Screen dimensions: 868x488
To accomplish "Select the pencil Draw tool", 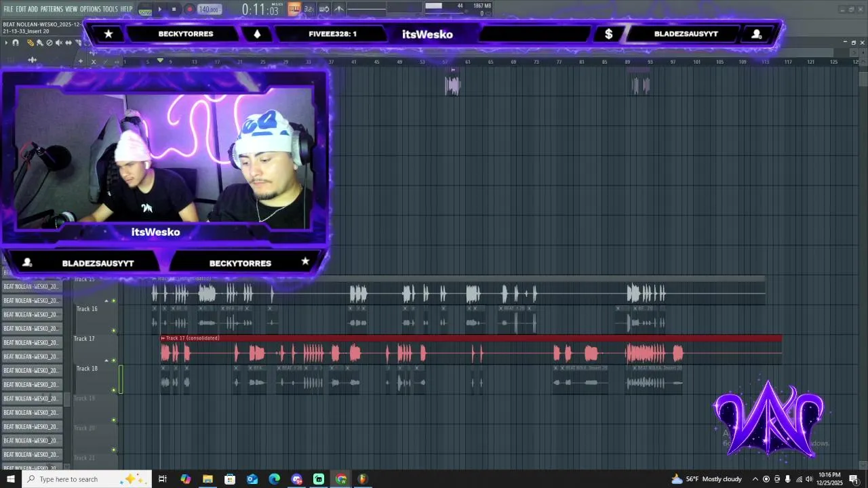I will coord(31,43).
